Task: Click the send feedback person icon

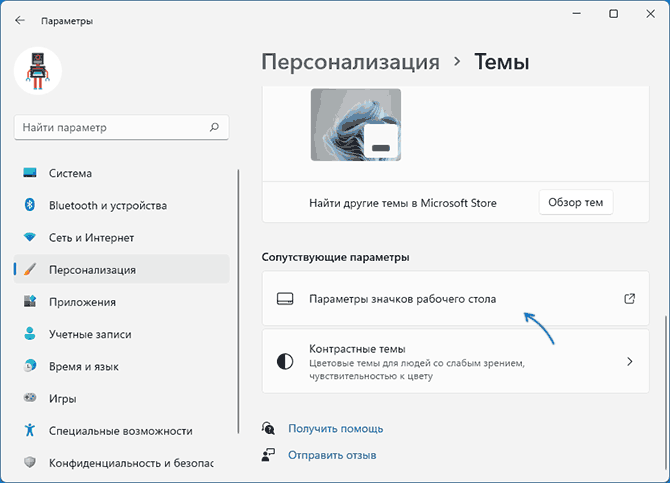Action: coord(268,455)
